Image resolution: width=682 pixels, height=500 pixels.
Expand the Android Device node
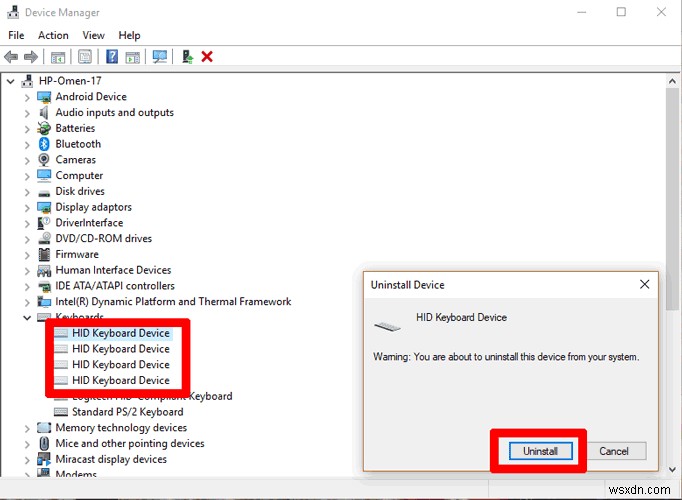(27, 97)
